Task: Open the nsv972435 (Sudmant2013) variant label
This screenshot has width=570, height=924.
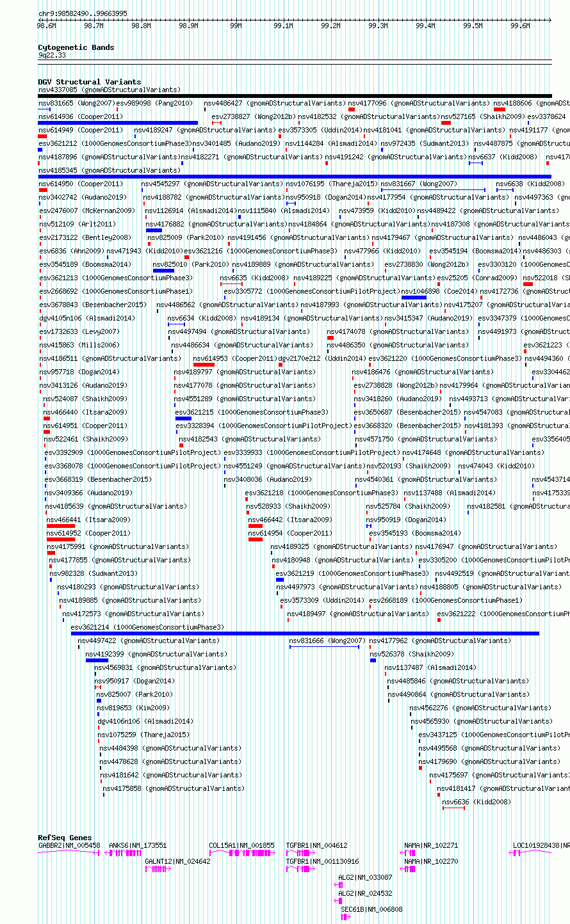Action: [x=425, y=143]
